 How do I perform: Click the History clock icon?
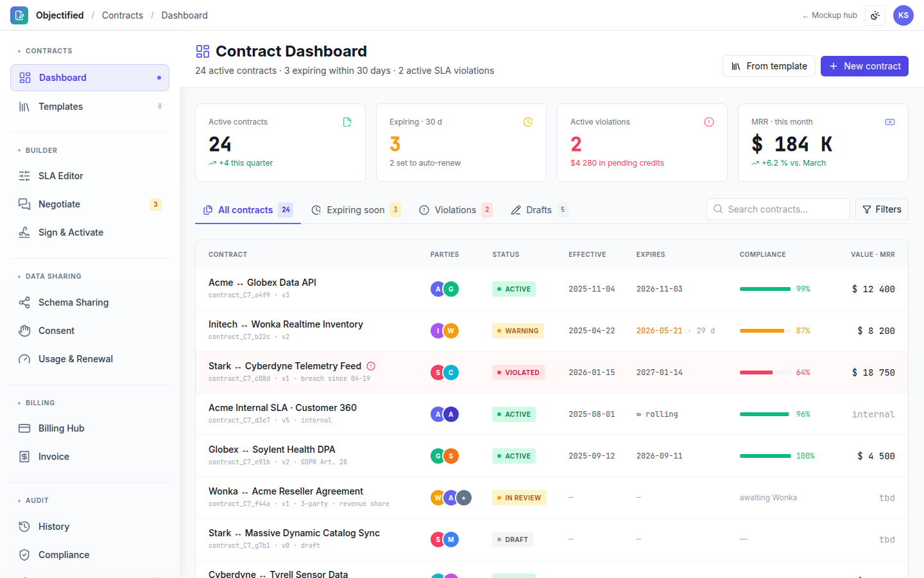pyautogui.click(x=24, y=527)
